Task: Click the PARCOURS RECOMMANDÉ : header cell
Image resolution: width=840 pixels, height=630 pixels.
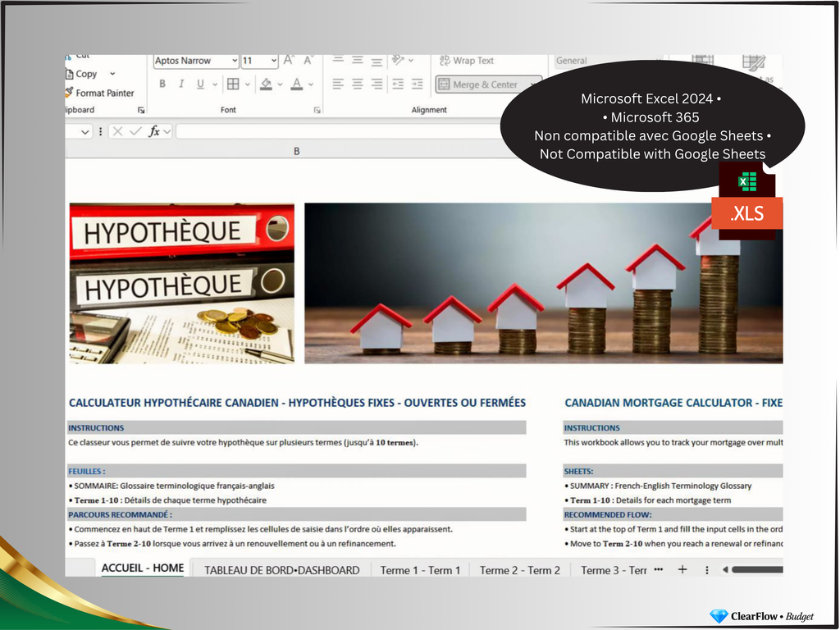Action: (297, 515)
